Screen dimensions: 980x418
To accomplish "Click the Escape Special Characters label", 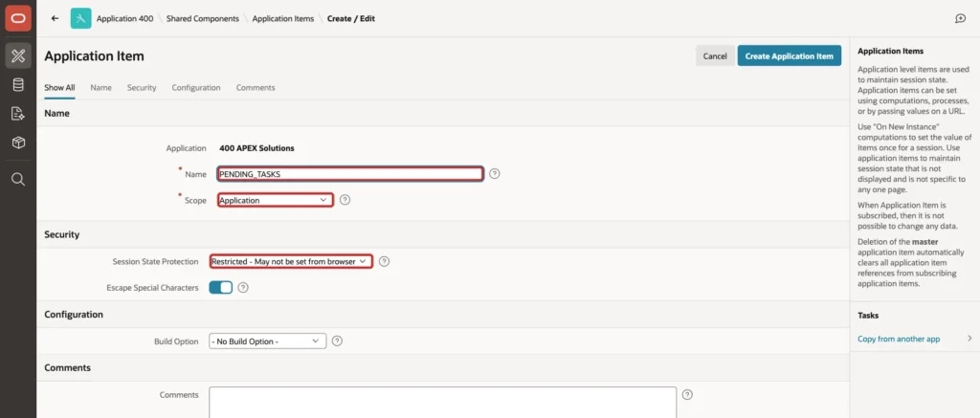I will pyautogui.click(x=153, y=287).
